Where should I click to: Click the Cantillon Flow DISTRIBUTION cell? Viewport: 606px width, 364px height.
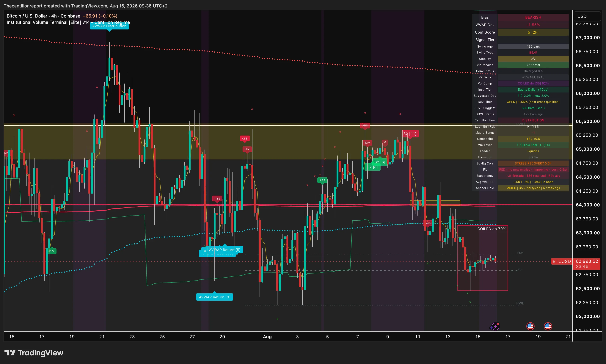point(533,120)
